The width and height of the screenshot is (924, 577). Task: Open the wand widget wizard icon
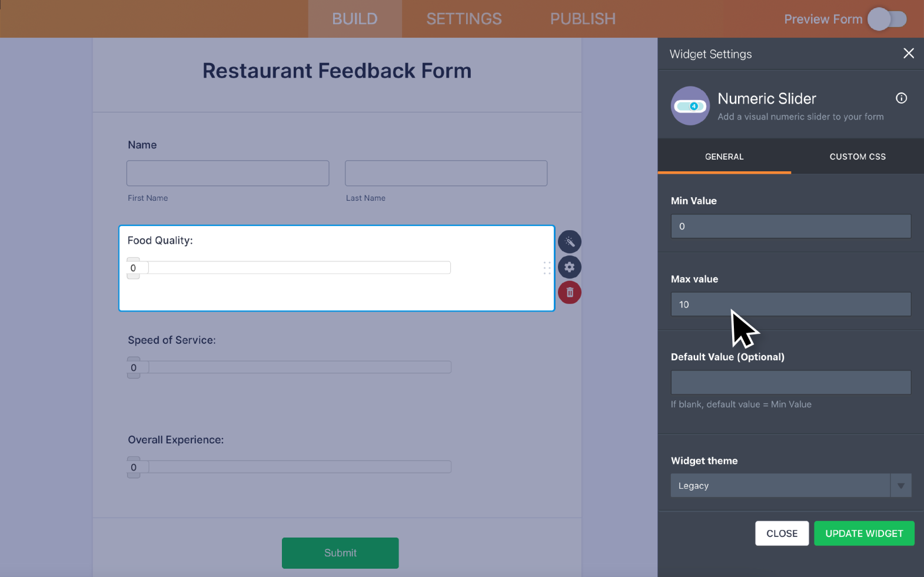(569, 242)
